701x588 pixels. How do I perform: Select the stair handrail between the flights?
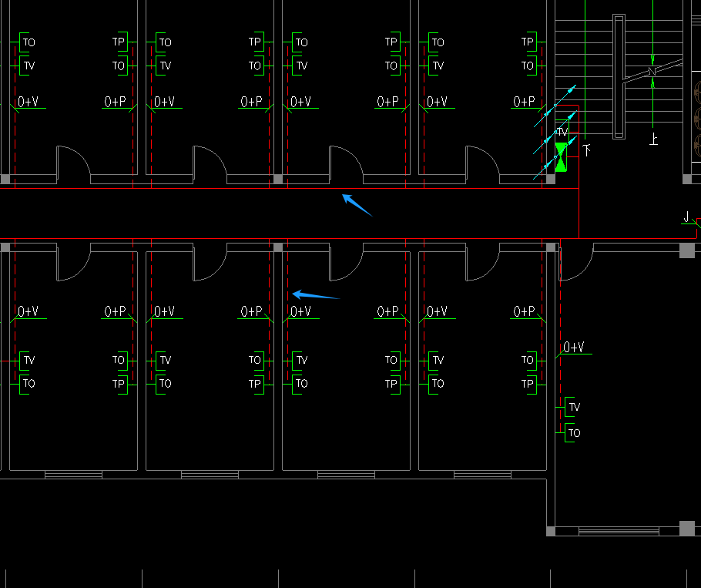coord(619,77)
